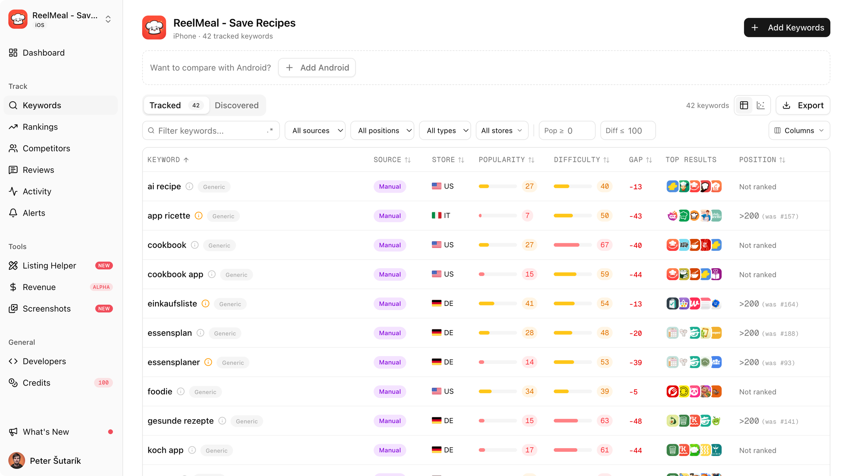Image resolution: width=868 pixels, height=476 pixels.
Task: Click orange info icon next to einkaufsliste
Action: (x=205, y=304)
